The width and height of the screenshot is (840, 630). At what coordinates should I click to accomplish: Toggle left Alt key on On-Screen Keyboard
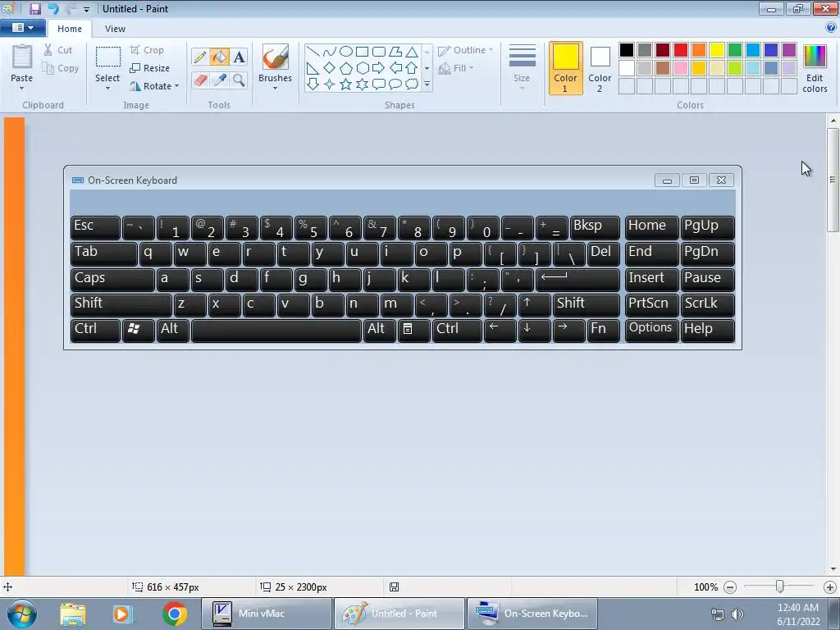[173, 330]
